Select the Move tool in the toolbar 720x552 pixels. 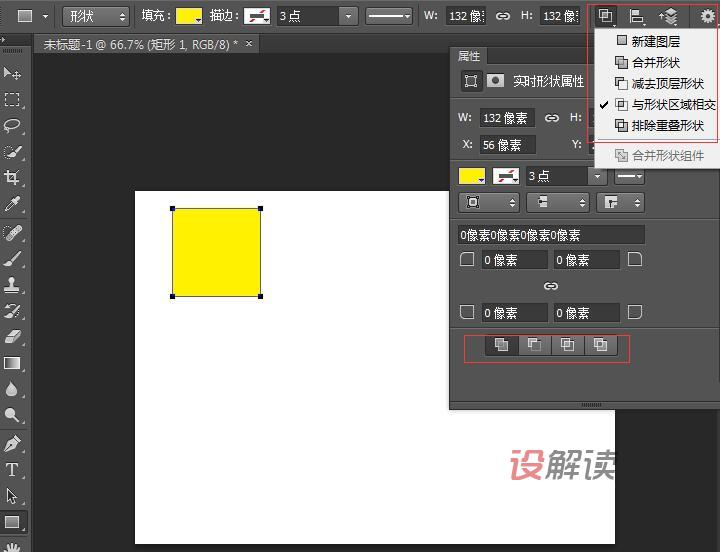click(13, 73)
